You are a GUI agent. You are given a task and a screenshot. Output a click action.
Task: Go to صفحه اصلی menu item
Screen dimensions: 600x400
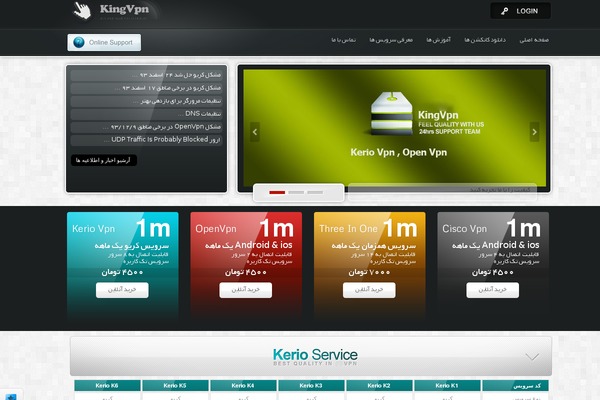pos(534,40)
